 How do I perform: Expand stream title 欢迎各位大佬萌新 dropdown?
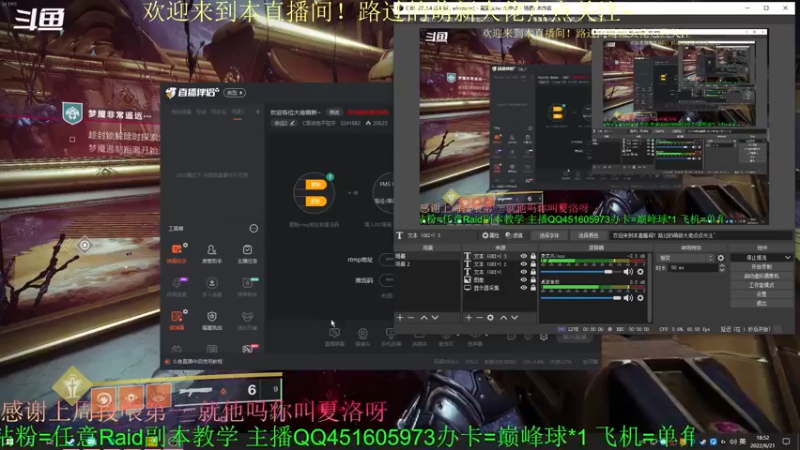point(296,112)
